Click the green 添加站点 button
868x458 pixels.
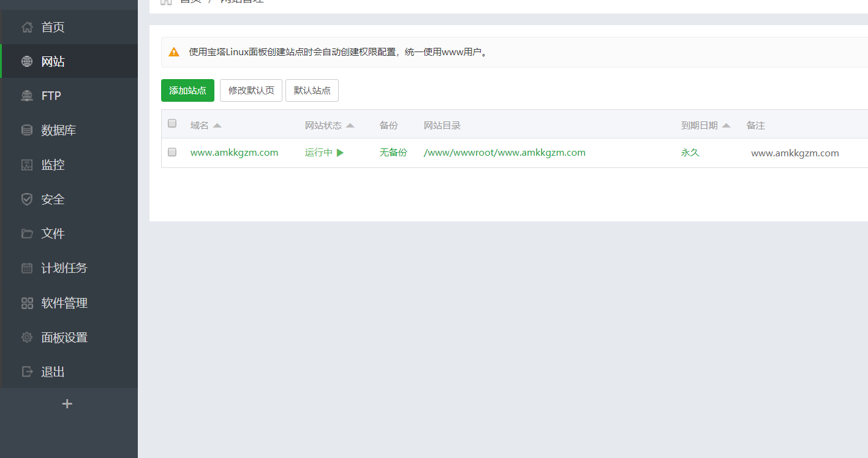pyautogui.click(x=187, y=90)
